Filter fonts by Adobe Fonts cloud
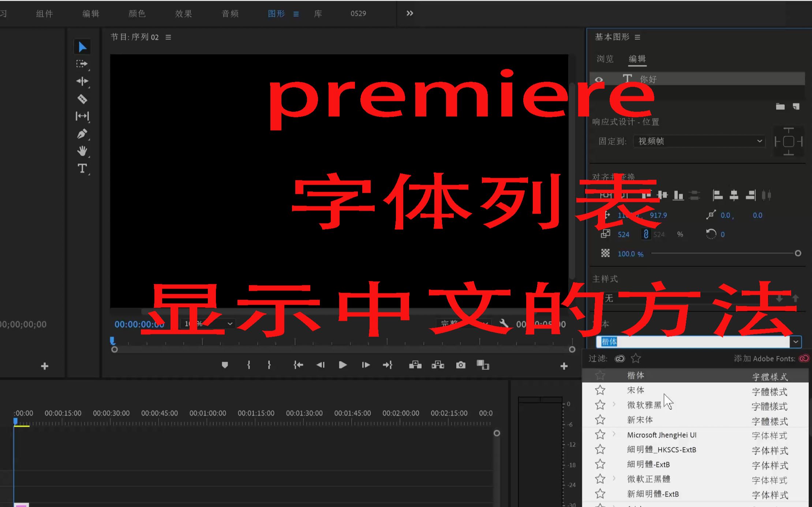Viewport: 812px width, 507px height. pos(620,358)
